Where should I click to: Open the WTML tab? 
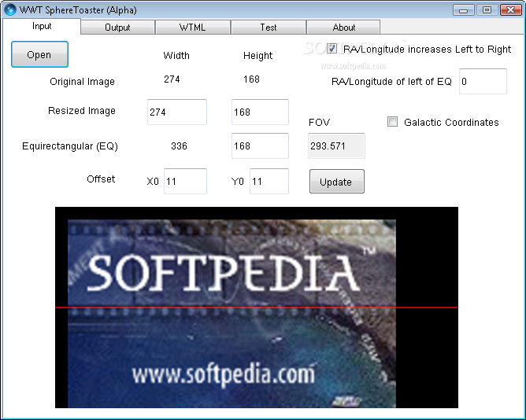[193, 28]
